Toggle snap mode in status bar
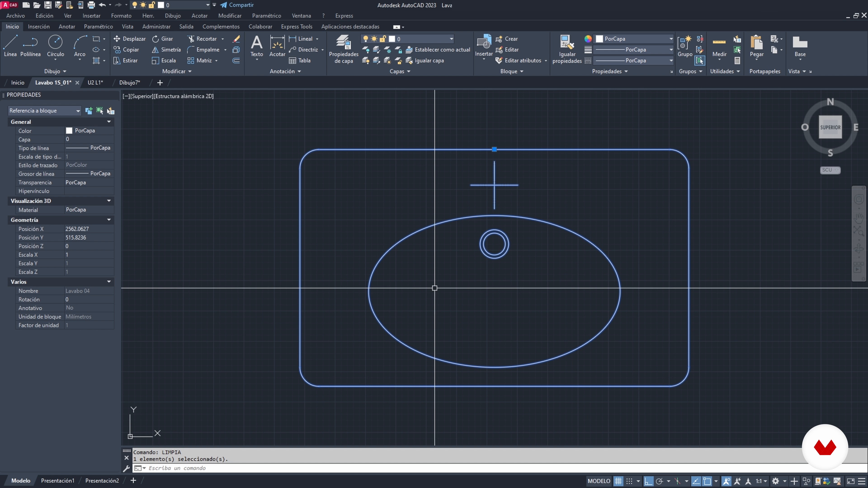 [x=629, y=481]
